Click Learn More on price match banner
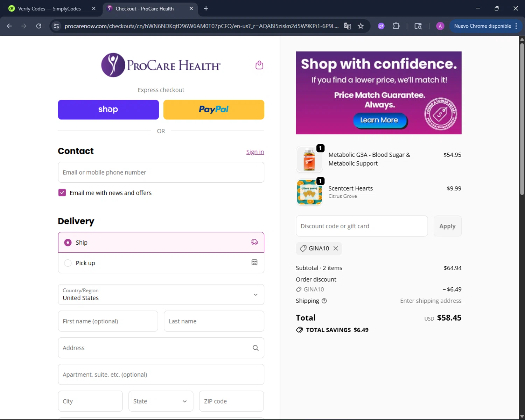The height and width of the screenshot is (420, 525). pos(380,120)
